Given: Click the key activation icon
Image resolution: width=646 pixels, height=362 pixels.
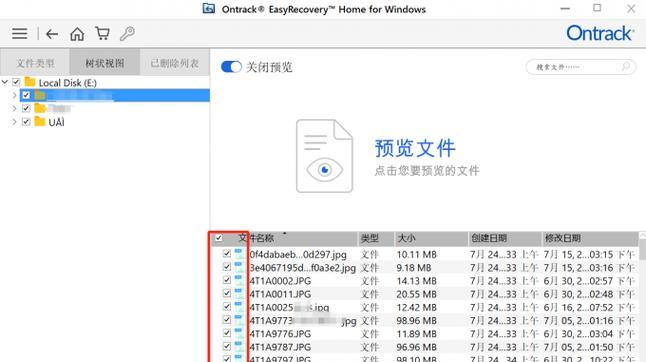Looking at the screenshot, I should coord(127,34).
